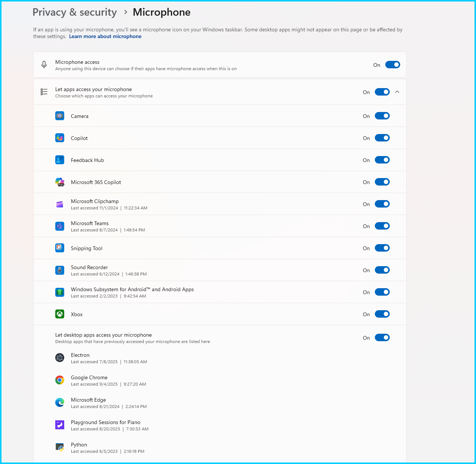The image size is (476, 464).
Task: Click the Microsoft Edge icon
Action: [x=60, y=403]
